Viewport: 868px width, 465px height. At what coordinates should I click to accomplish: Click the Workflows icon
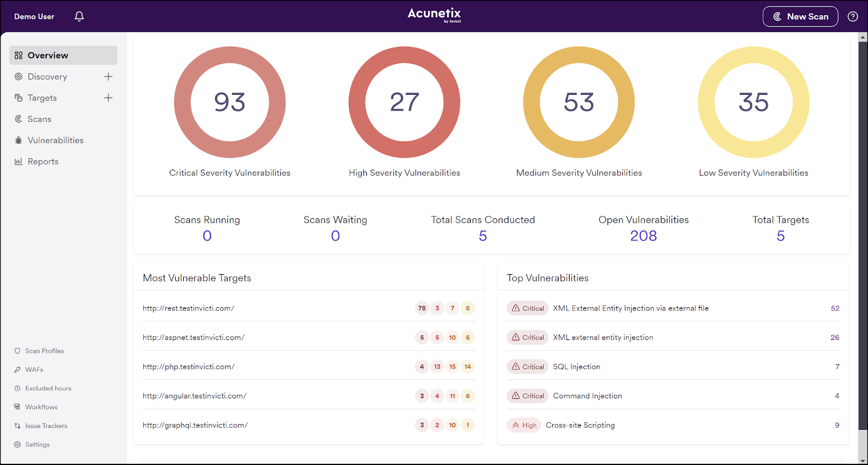click(x=17, y=407)
